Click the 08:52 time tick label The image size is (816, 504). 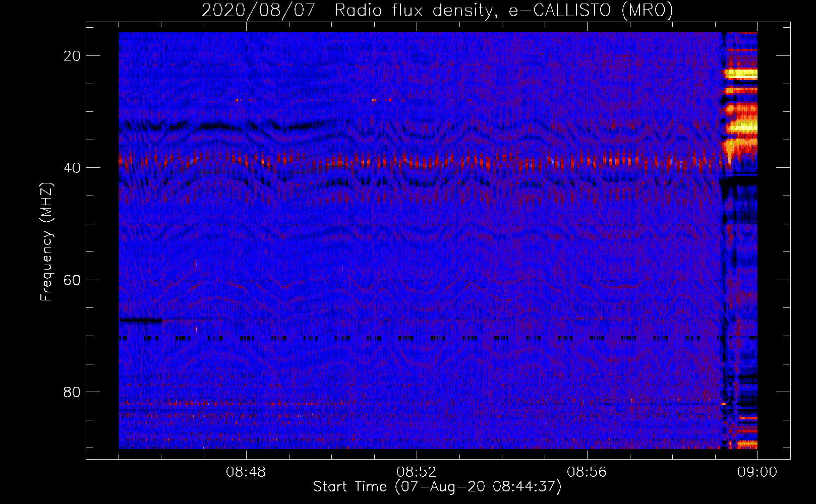(417, 472)
